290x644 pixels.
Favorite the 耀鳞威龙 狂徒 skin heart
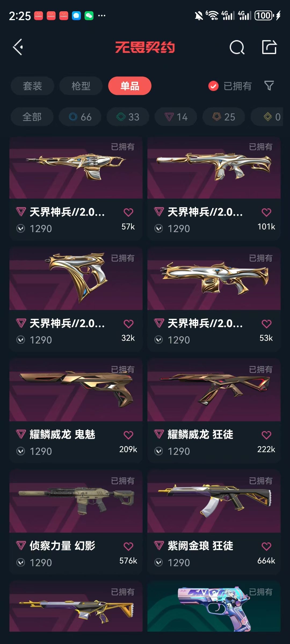click(266, 435)
